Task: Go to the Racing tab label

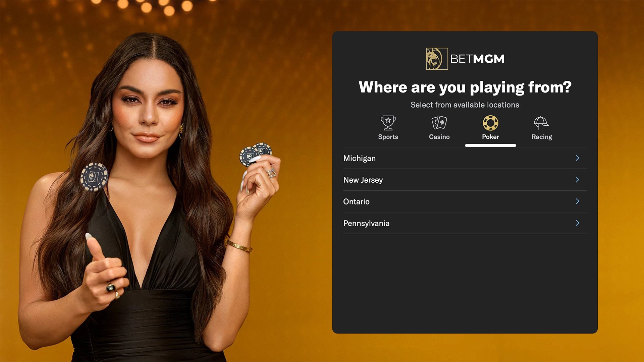Action: click(x=542, y=137)
